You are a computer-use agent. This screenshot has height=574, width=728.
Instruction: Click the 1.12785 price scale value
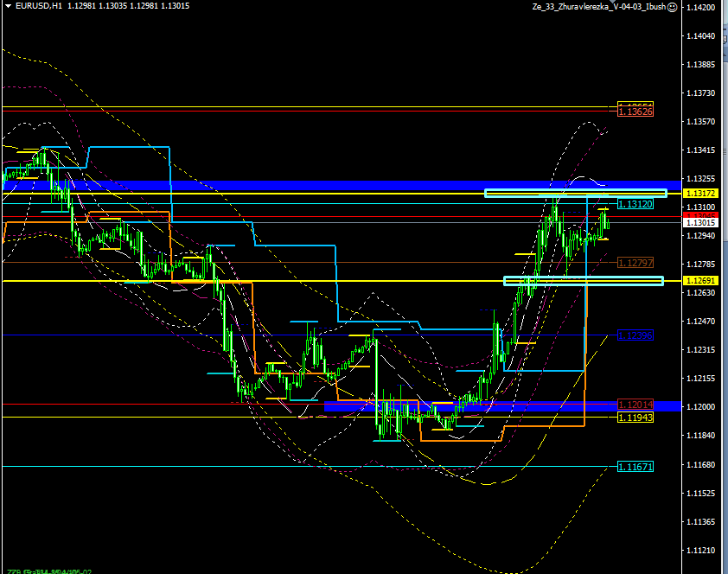point(700,264)
